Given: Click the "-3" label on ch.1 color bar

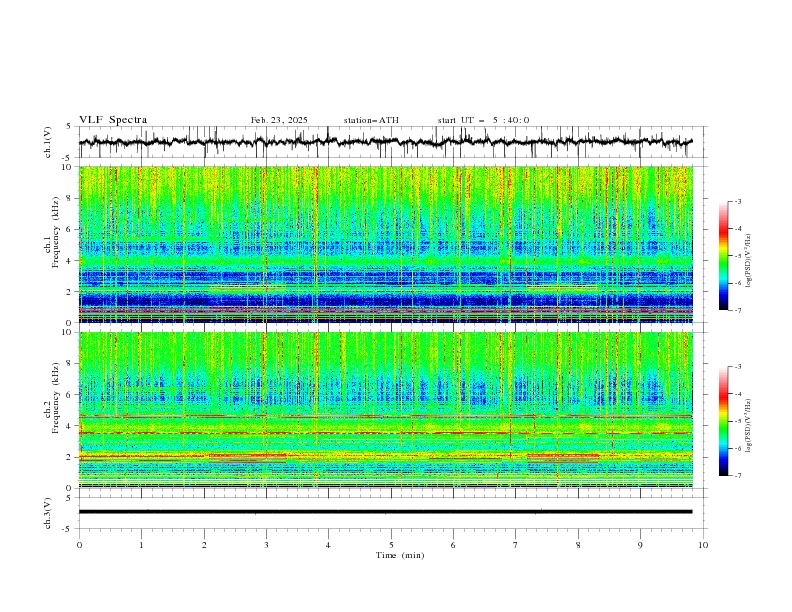Looking at the screenshot, I should click(x=737, y=201).
